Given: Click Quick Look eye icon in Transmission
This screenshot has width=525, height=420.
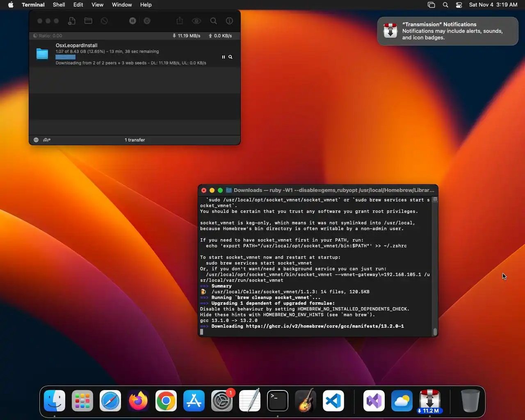Looking at the screenshot, I should (x=196, y=21).
